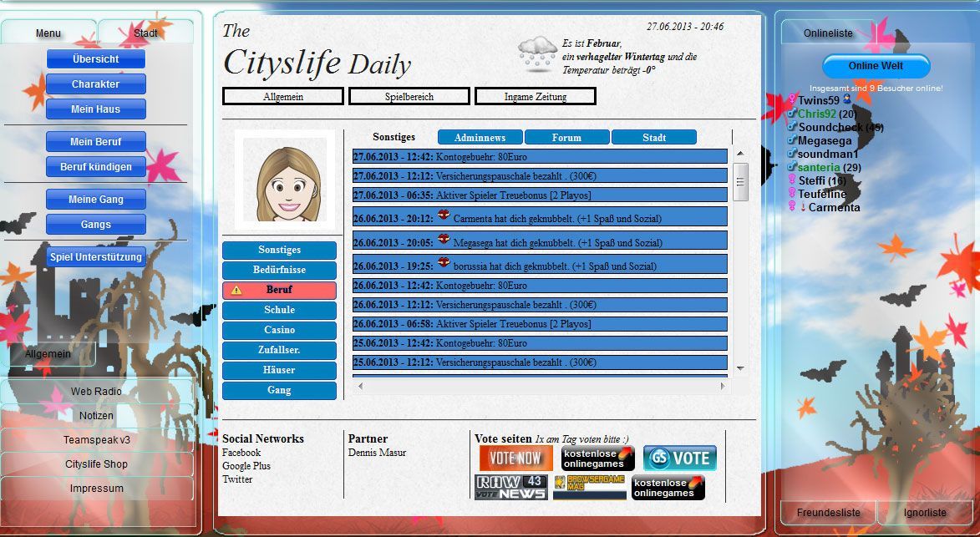Click the horizontal scrollbar right arrow

[x=723, y=386]
